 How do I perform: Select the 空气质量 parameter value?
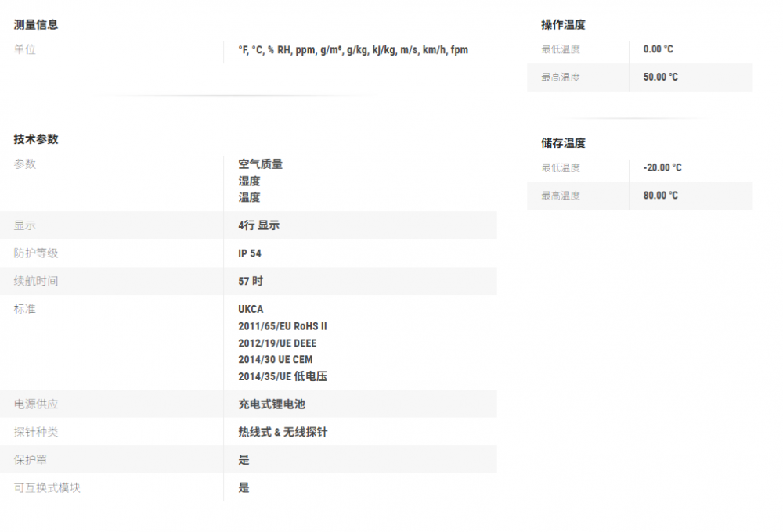click(x=261, y=164)
